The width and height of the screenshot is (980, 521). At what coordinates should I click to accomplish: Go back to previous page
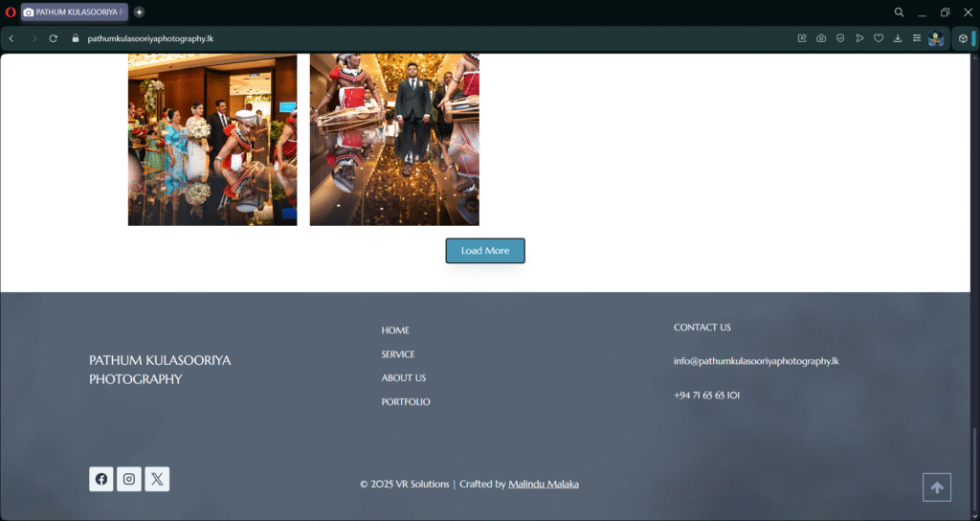pyautogui.click(x=11, y=38)
